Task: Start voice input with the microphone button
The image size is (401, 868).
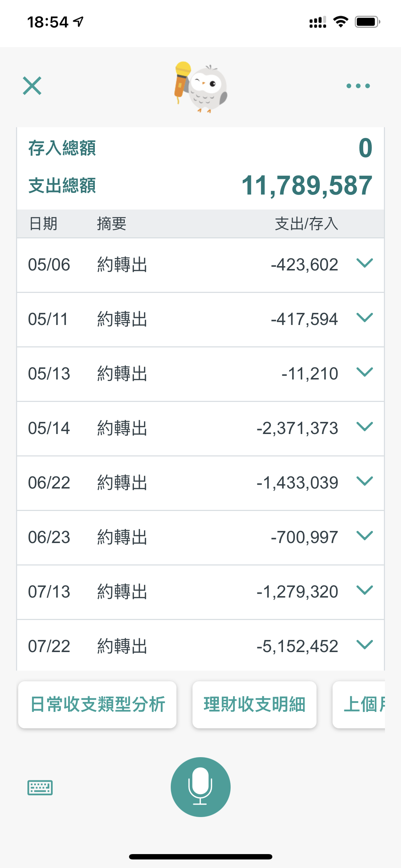Action: pyautogui.click(x=200, y=787)
